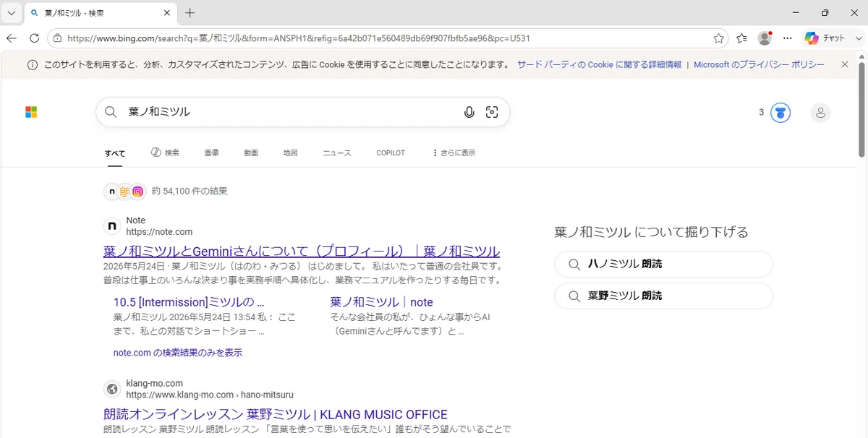Viewport: 868px width, 438px height.
Task: Open a new tab with plus button
Action: tap(190, 13)
